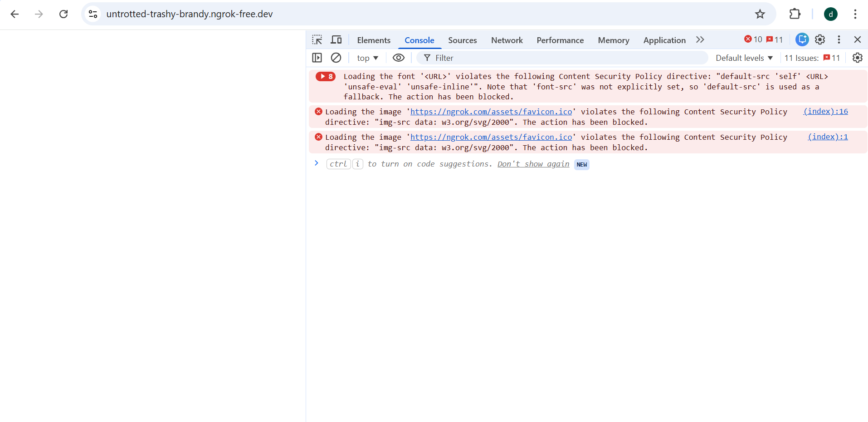Open the Default levels dropdown
This screenshot has width=868, height=422.
tap(744, 58)
